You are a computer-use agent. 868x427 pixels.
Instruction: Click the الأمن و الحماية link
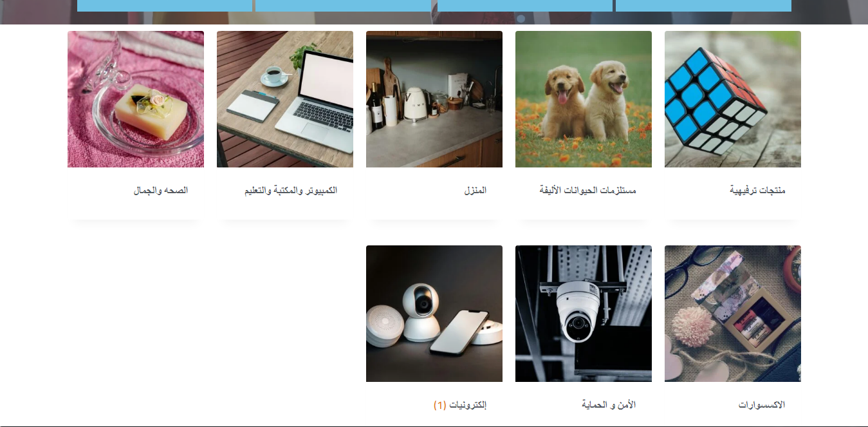coord(609,405)
